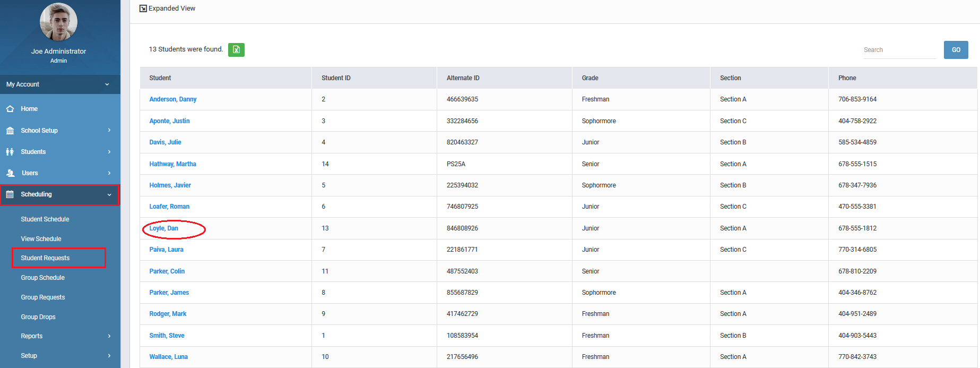Open Setup submenu item under Scheduling

pyautogui.click(x=29, y=356)
